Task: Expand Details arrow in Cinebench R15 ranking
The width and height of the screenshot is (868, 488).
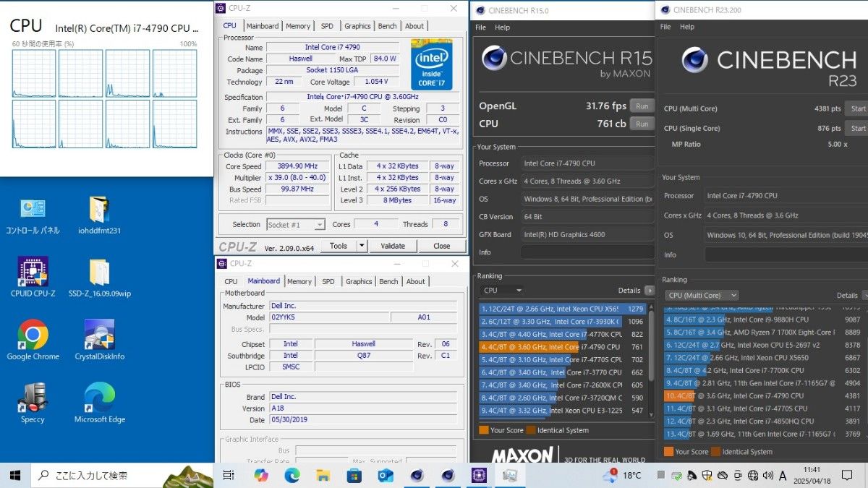Action: 650,291
